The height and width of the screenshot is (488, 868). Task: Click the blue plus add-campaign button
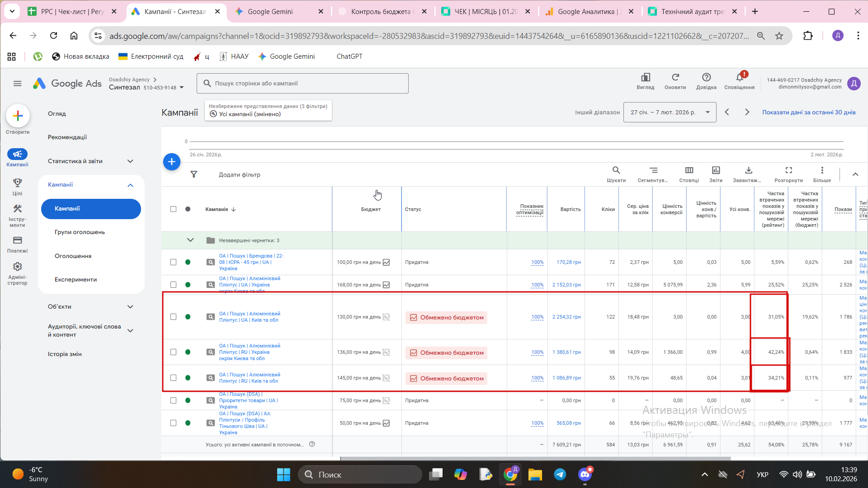(x=171, y=162)
